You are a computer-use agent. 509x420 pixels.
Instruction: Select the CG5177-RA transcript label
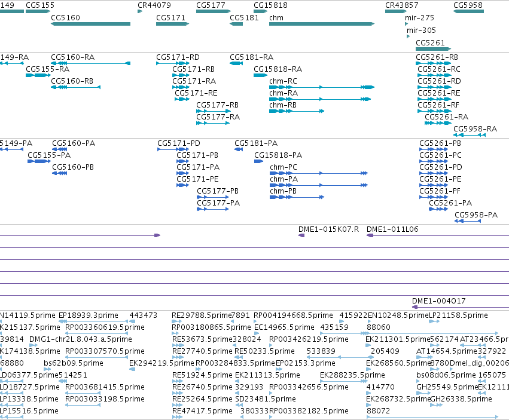coord(218,117)
